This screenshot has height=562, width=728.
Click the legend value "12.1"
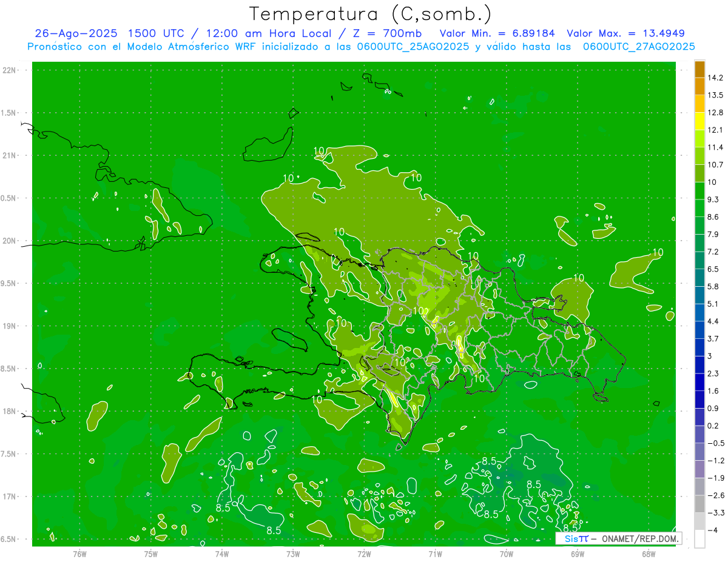pos(716,130)
